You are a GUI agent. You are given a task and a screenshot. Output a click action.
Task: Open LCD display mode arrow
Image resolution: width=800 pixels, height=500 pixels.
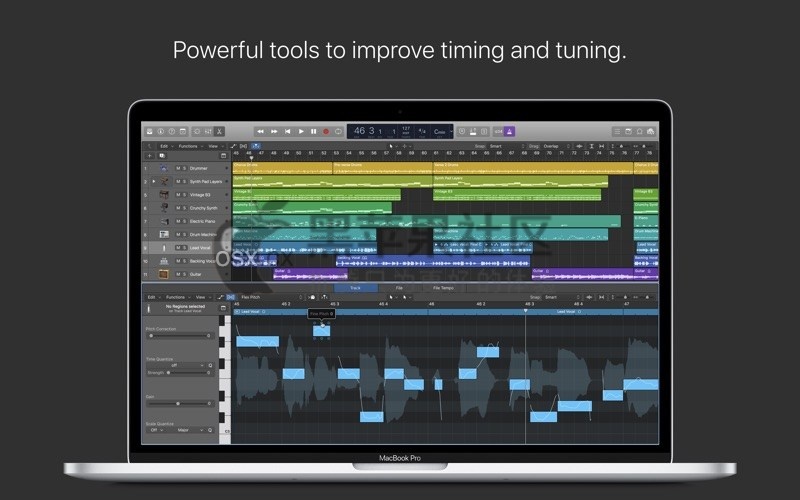[x=451, y=132]
